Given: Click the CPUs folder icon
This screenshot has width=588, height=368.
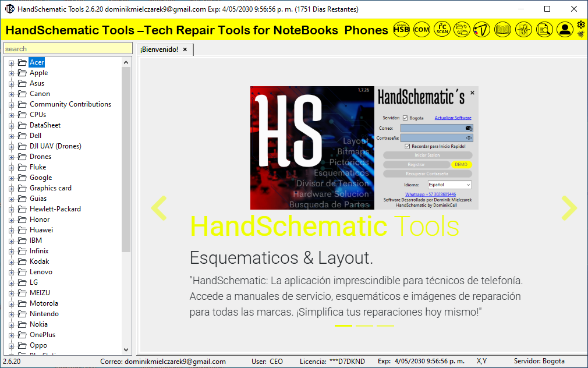Looking at the screenshot, I should click(23, 115).
